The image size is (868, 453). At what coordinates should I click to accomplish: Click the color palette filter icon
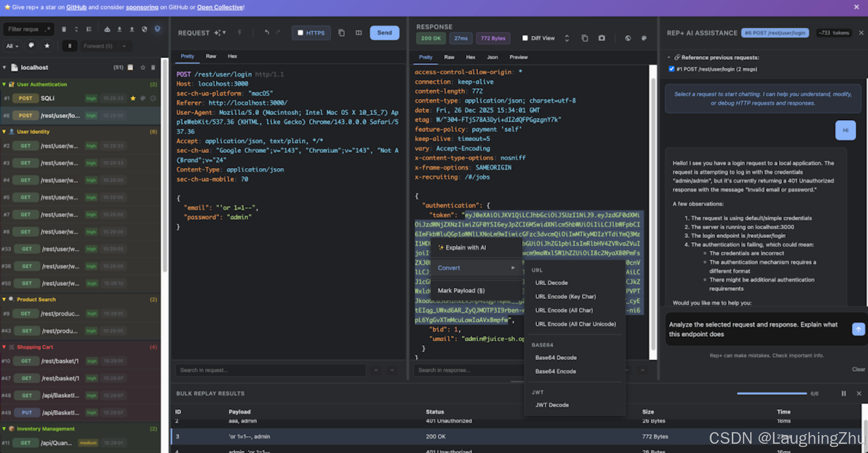31,45
